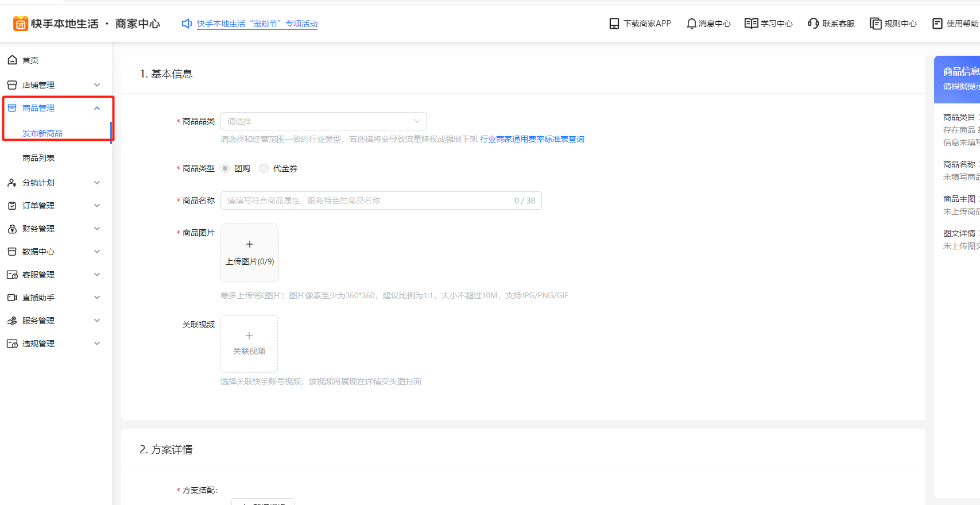Go to 商品列表 in sidebar
The width and height of the screenshot is (980, 505).
click(x=38, y=158)
